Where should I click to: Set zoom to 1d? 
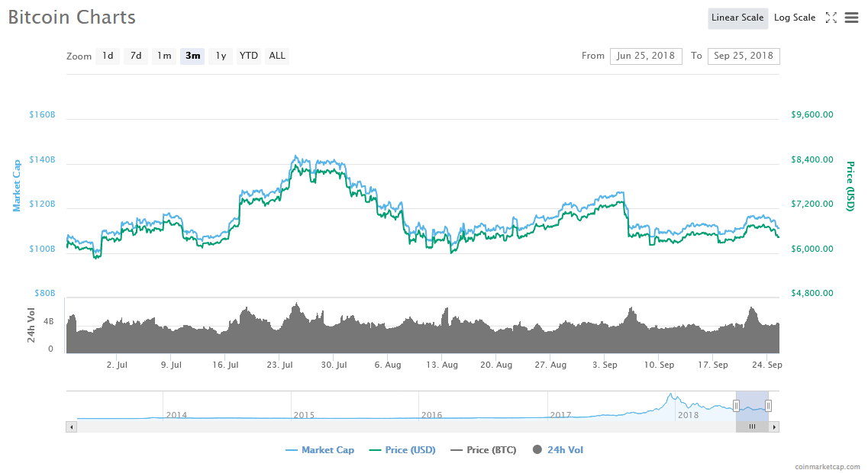tap(108, 56)
